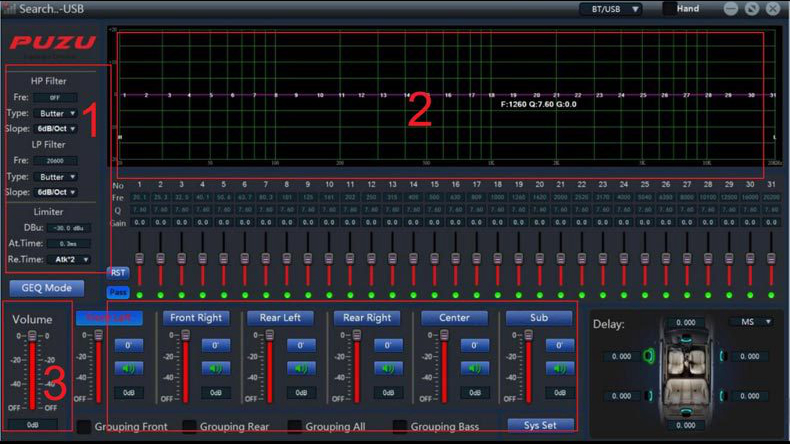Open the LP Filter Slope dropdown
The width and height of the screenshot is (790, 444).
[55, 192]
